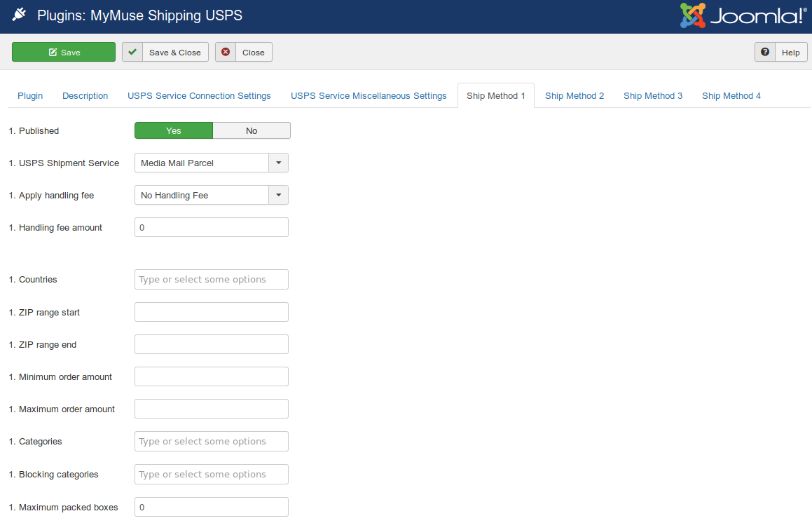Click the checkmark icon on Save & Close
Image resolution: width=812 pixels, height=523 pixels.
(x=132, y=51)
